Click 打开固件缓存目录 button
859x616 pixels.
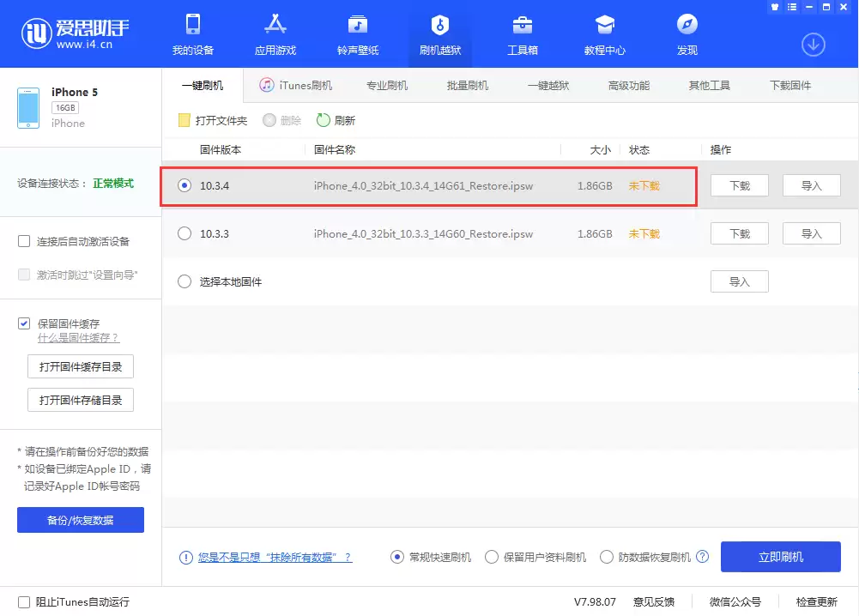pyautogui.click(x=81, y=366)
